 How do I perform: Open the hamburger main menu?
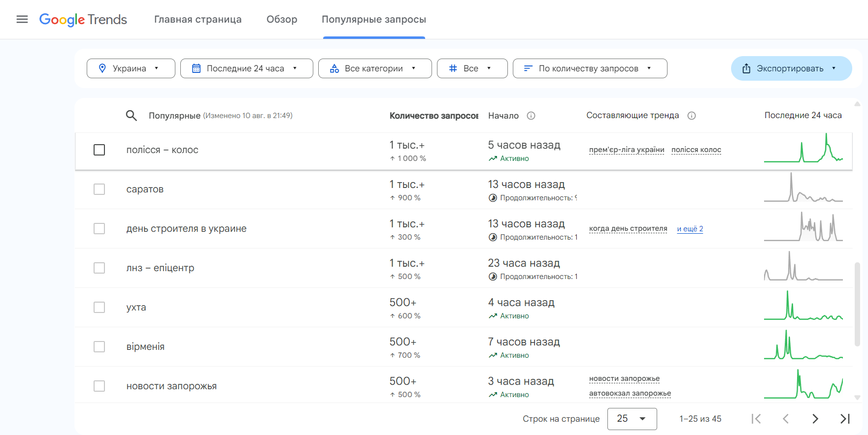coord(22,19)
